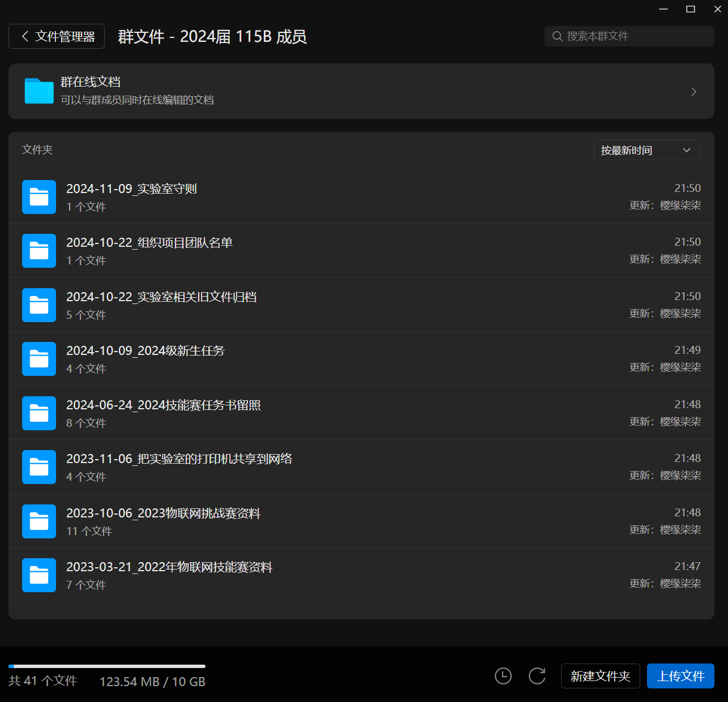The image size is (728, 702).
Task: Click the storage usage progress bar
Action: click(107, 666)
